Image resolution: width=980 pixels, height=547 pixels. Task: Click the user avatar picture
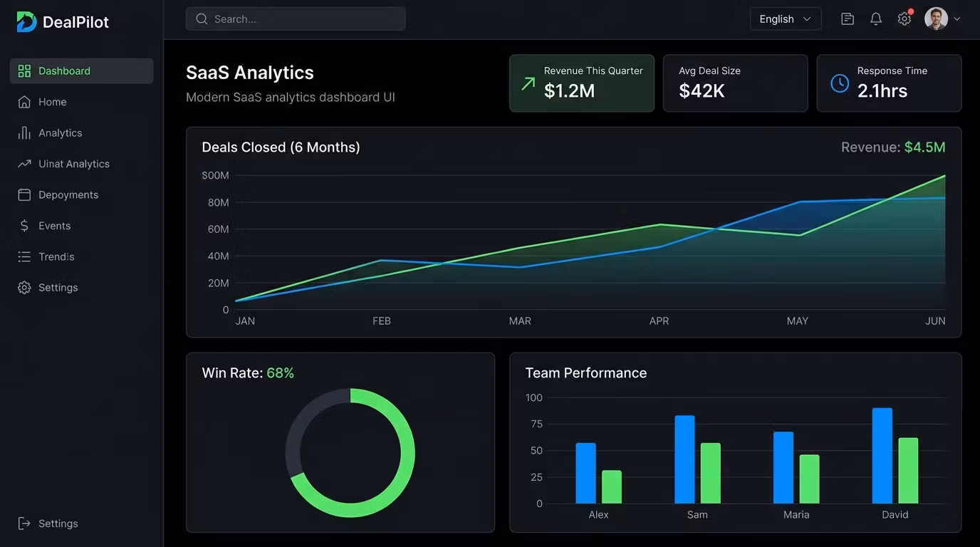(x=936, y=19)
